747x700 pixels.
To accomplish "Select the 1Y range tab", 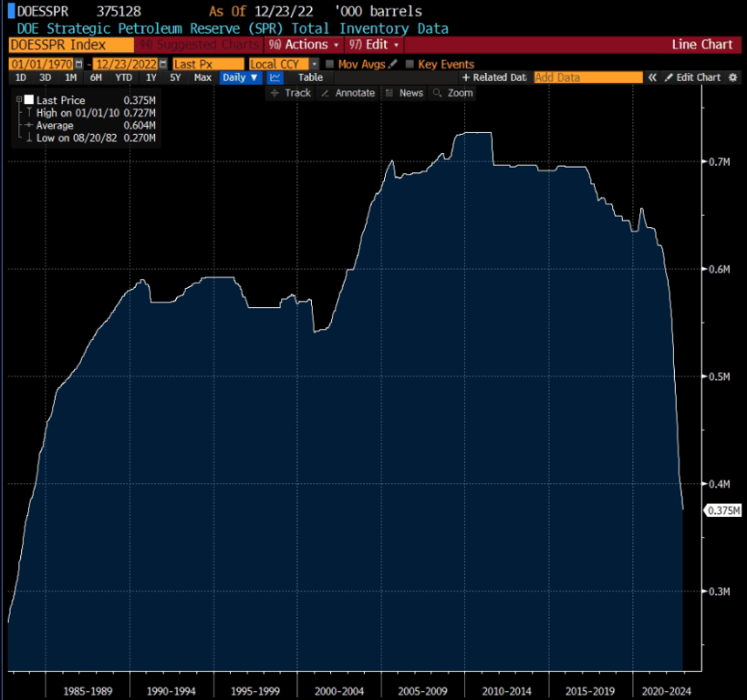I will 151,77.
